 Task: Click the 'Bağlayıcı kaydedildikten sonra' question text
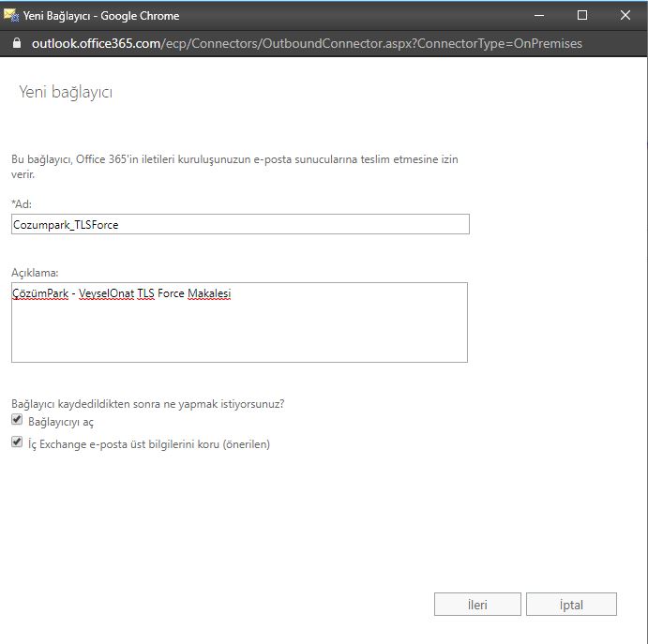click(x=148, y=404)
